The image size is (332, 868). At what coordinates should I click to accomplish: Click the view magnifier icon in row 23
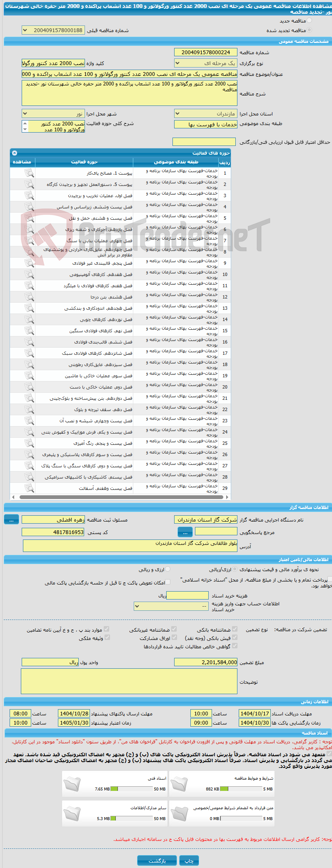(x=29, y=421)
